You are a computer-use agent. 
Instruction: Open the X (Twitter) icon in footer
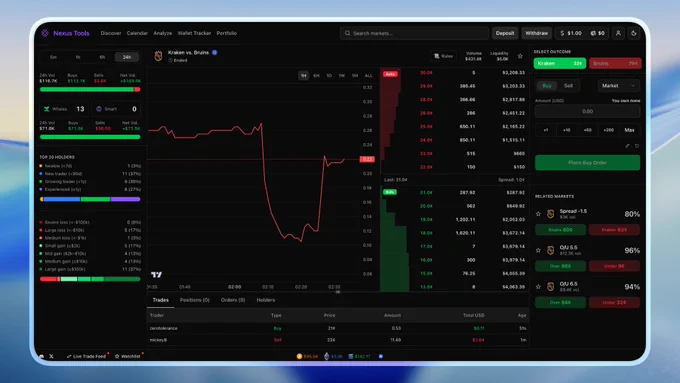pos(51,356)
